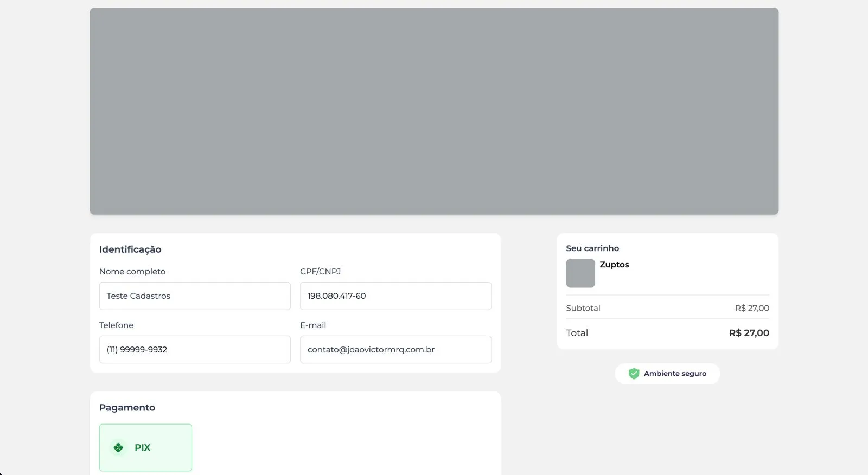Screen dimensions: 868x475
Task: Click the Telefone field label
Action: [x=116, y=325]
